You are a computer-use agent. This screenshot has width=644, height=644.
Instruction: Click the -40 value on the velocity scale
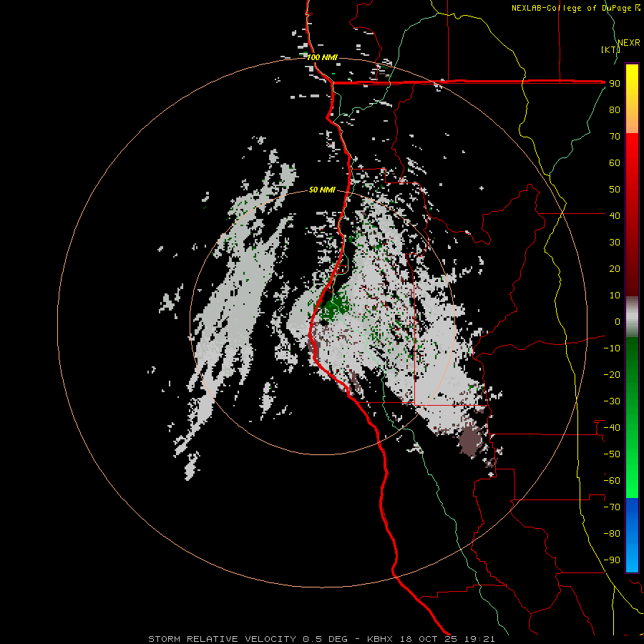(x=612, y=428)
